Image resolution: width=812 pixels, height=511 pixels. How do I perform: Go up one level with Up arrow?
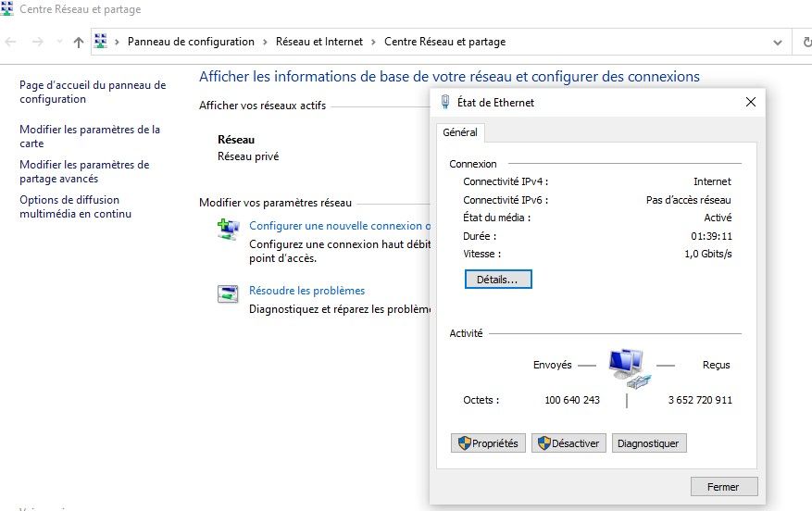(x=78, y=42)
